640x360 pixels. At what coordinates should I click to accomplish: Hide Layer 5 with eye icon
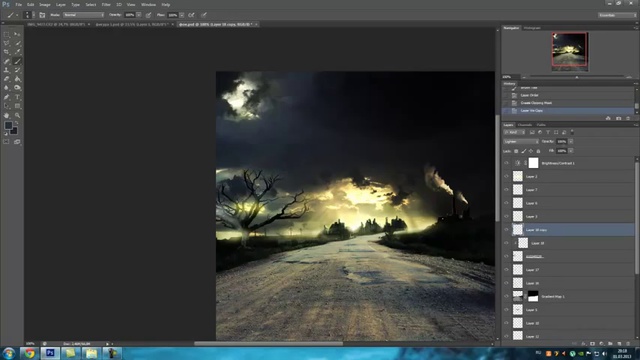[507, 310]
